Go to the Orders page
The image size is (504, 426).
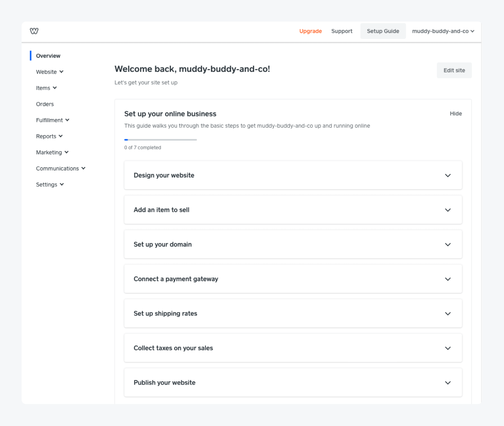pos(45,104)
